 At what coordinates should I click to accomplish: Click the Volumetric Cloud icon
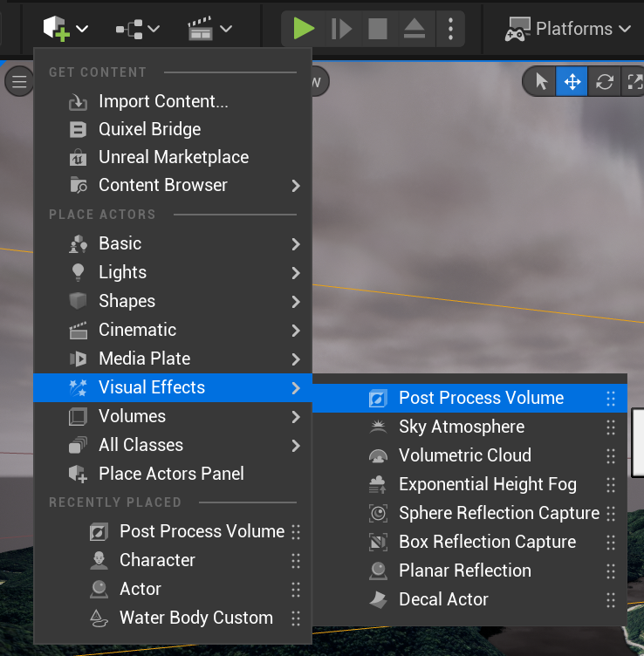point(378,456)
